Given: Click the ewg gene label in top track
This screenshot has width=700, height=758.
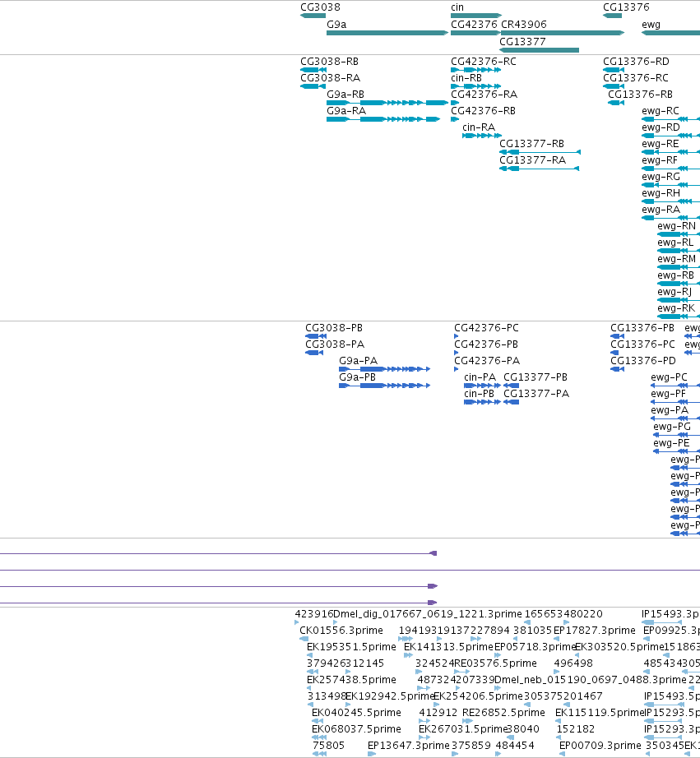Looking at the screenshot, I should point(651,25).
